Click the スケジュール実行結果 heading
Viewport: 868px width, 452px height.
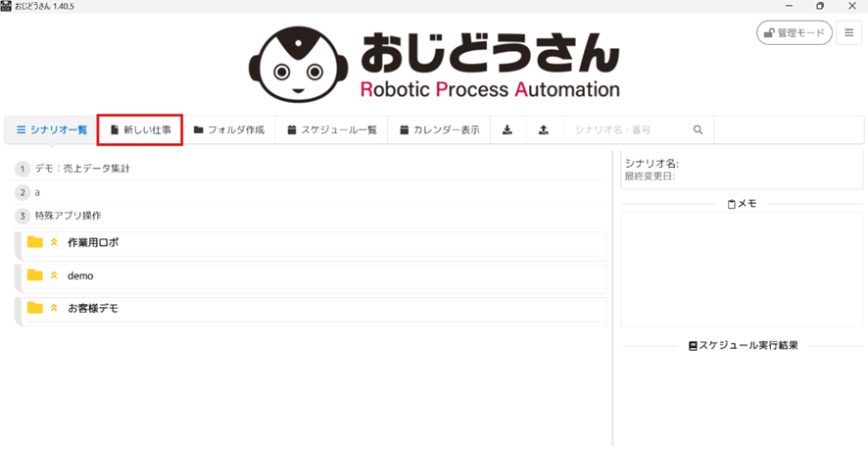(x=743, y=346)
